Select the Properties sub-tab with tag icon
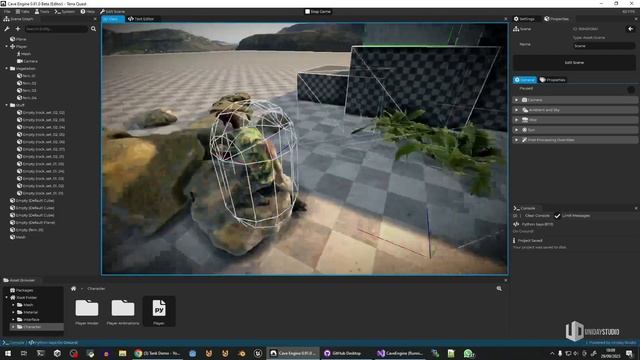The image size is (640, 360). pos(553,80)
